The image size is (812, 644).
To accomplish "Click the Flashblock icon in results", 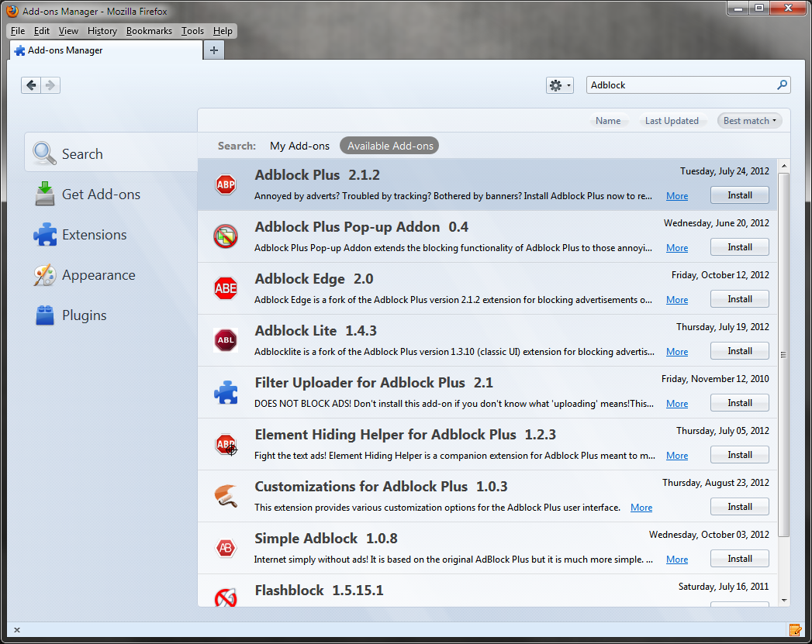I will [x=225, y=597].
